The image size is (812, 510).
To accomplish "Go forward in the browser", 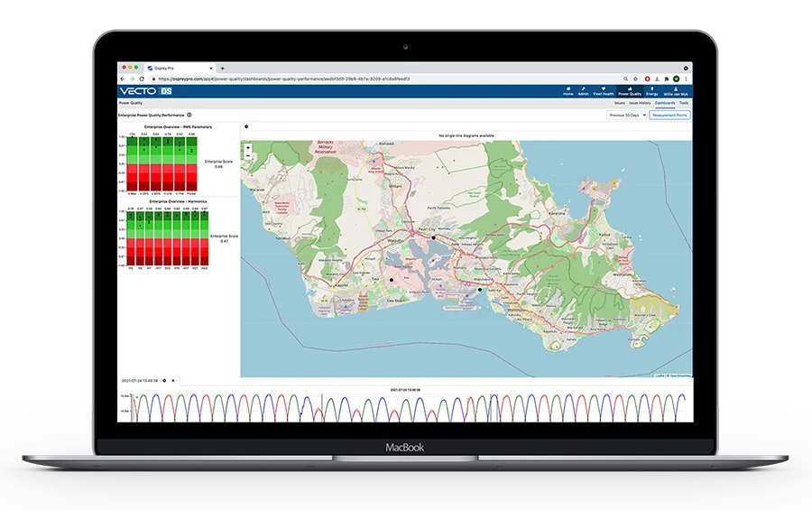I will pyautogui.click(x=132, y=79).
